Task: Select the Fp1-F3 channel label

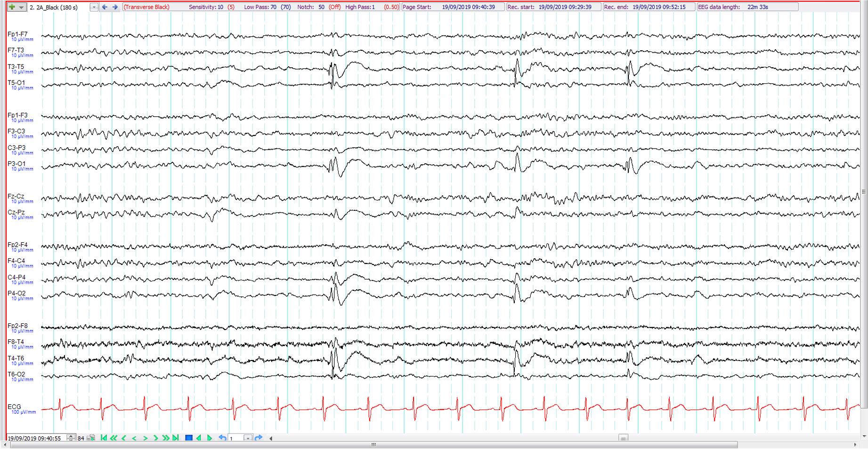Action: click(x=17, y=115)
